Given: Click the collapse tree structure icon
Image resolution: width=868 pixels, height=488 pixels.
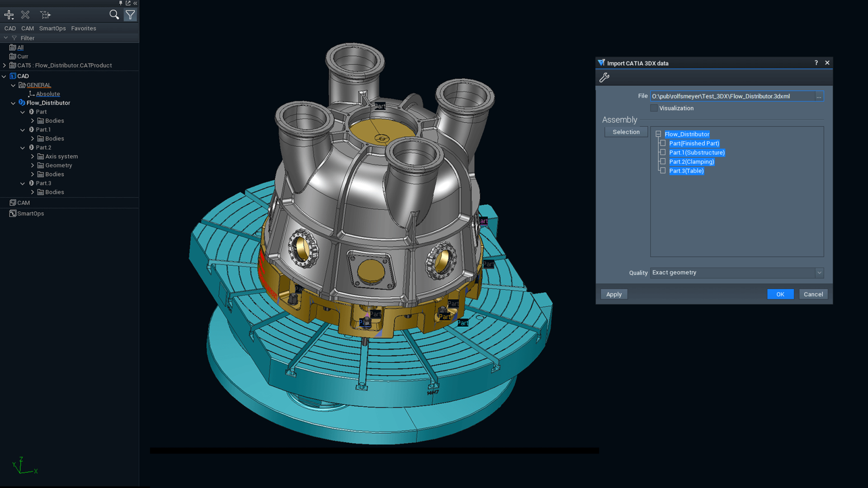Looking at the screenshot, I should (x=45, y=15).
